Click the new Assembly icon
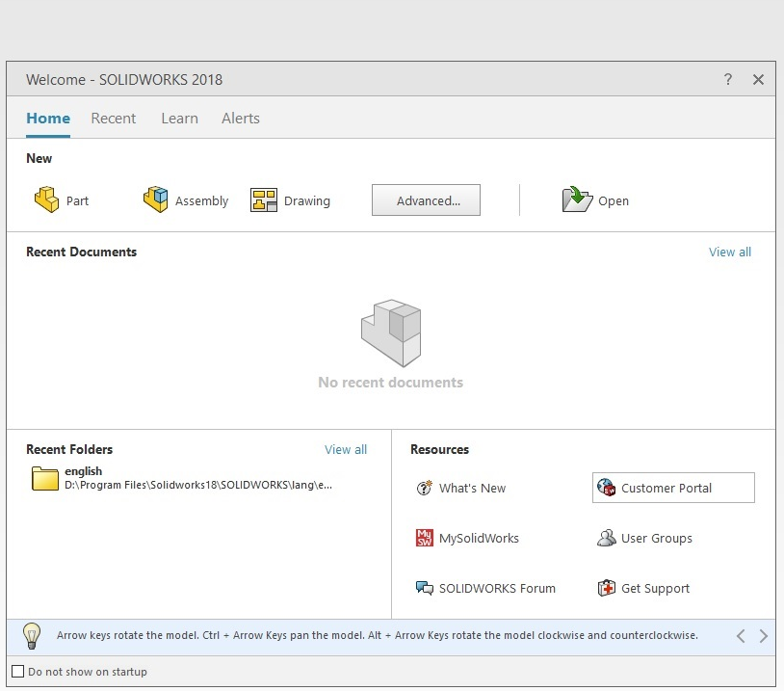 tap(155, 199)
